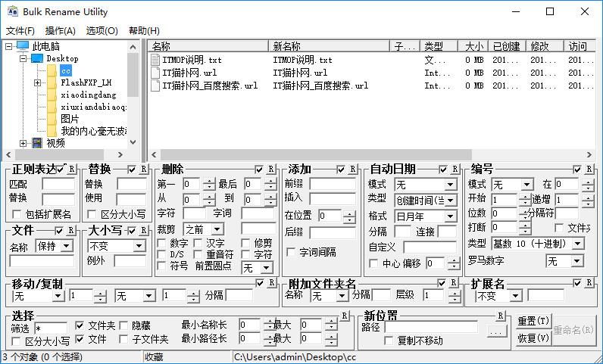Click the ITMOP说明.txt file icon

click(x=155, y=60)
